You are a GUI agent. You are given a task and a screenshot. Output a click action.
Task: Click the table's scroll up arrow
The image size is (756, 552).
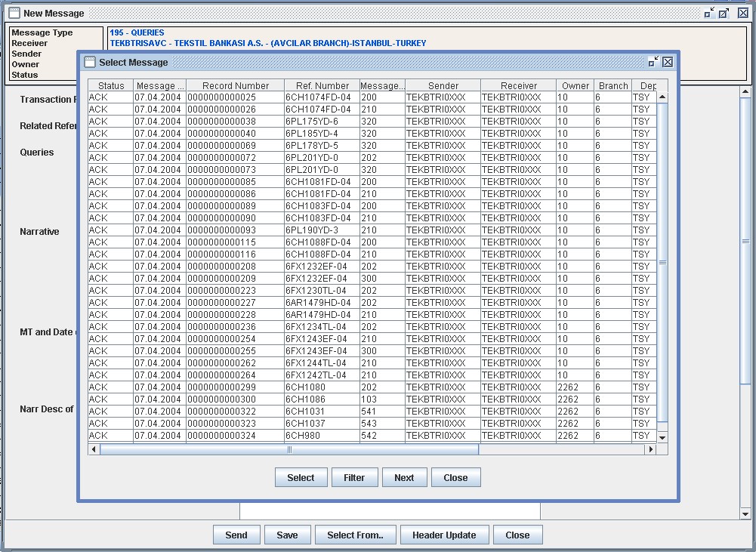(x=662, y=97)
